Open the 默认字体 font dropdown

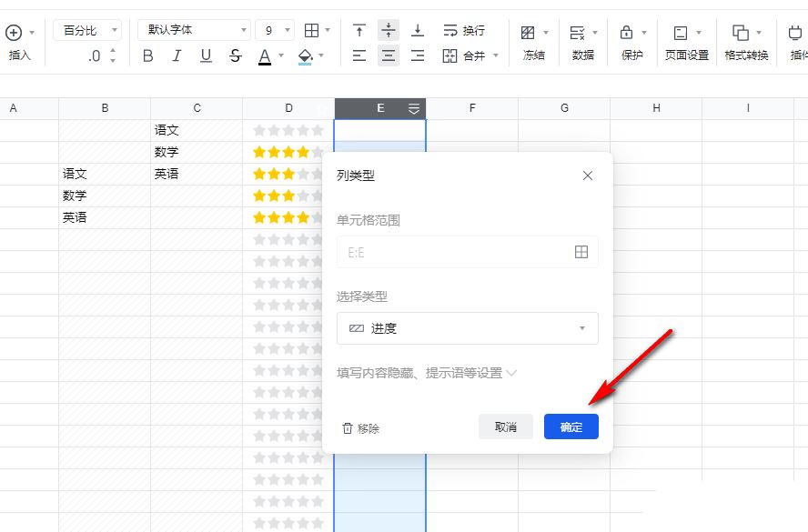[193, 28]
